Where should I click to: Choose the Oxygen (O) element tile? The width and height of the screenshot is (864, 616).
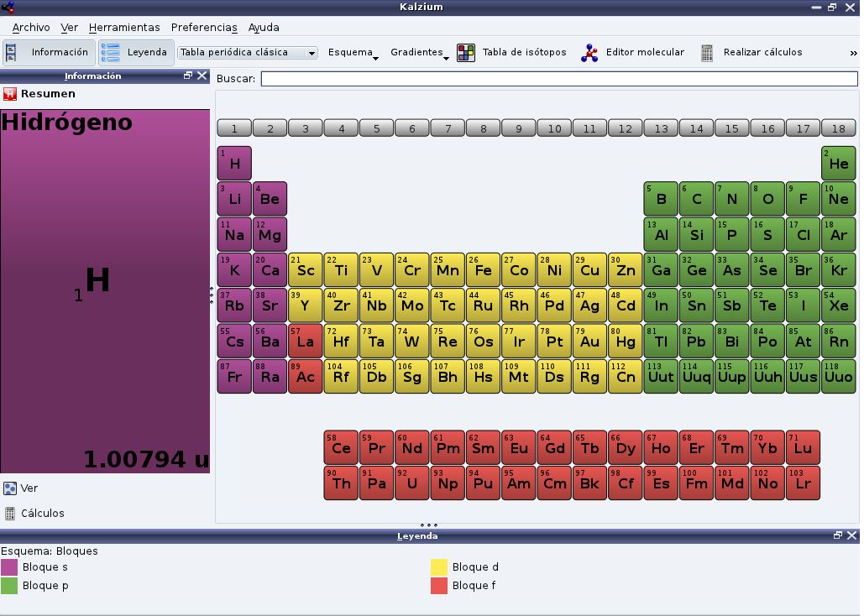(767, 199)
